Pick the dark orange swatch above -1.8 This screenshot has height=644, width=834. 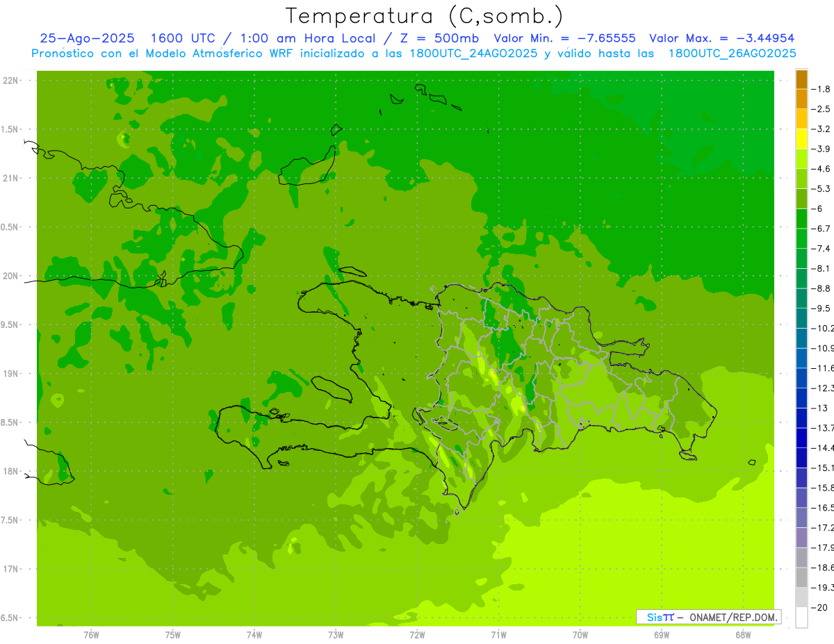click(x=801, y=79)
